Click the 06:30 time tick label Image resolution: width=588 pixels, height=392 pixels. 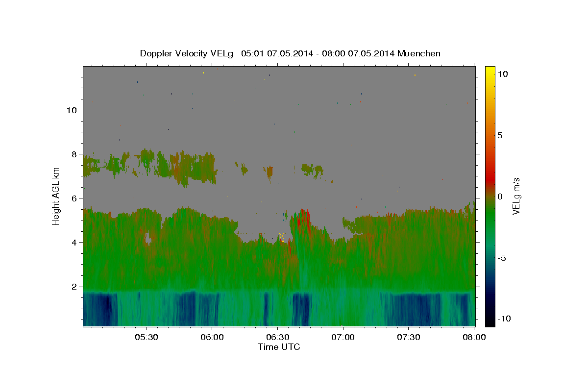(x=277, y=338)
